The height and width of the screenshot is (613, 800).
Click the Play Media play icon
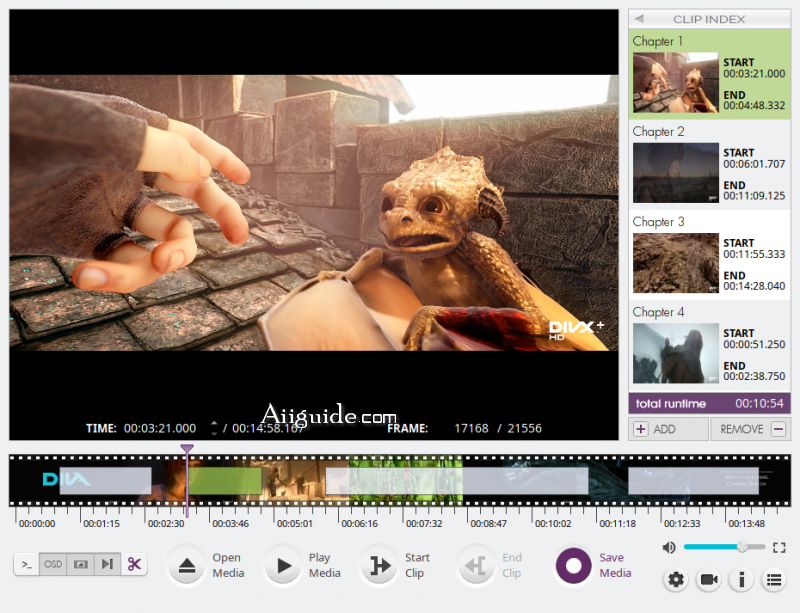[283, 566]
